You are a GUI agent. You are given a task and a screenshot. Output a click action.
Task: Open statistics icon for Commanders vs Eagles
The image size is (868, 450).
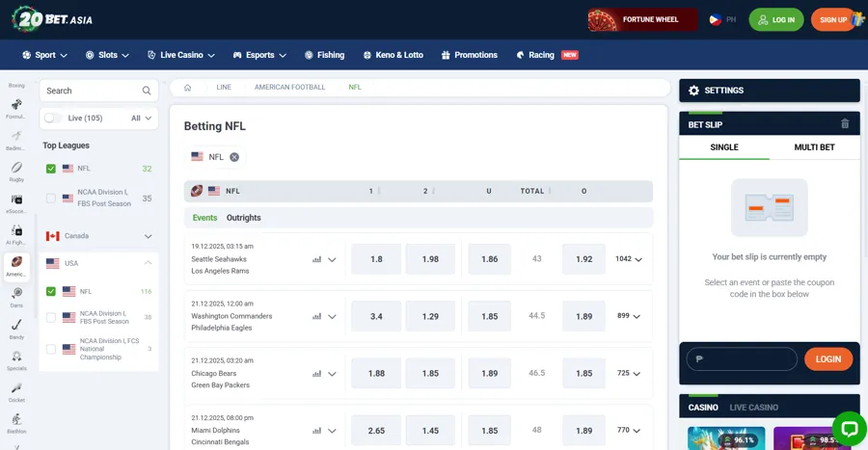(x=316, y=317)
